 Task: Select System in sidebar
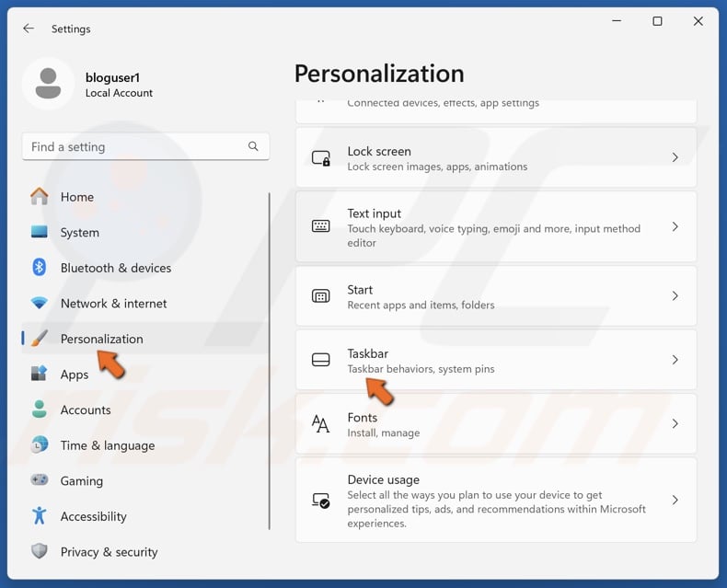pos(144,232)
